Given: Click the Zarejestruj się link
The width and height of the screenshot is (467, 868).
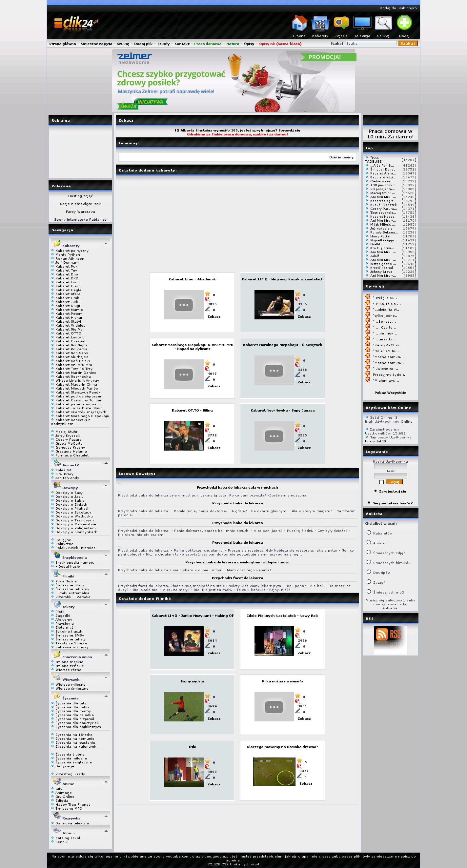Looking at the screenshot, I should [x=392, y=491].
